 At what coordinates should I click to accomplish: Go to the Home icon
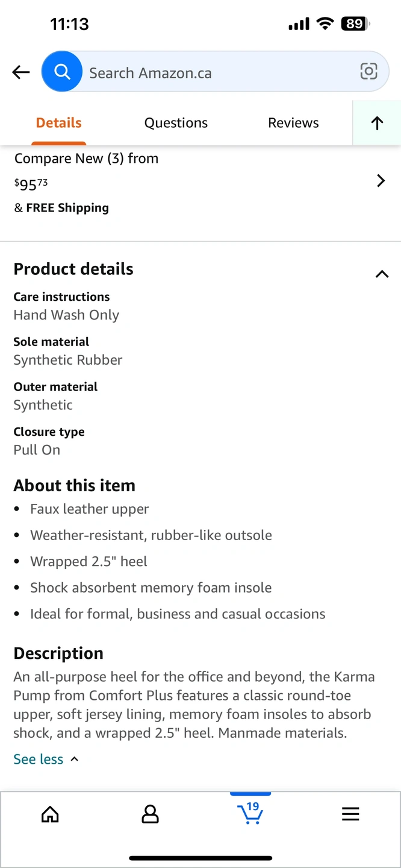pos(50,814)
